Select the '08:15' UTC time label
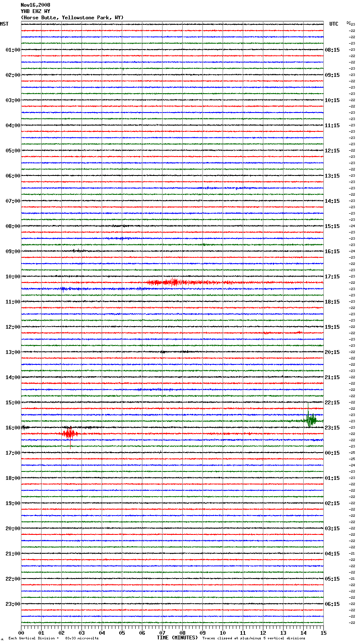The height and width of the screenshot is (644, 357). tap(332, 50)
